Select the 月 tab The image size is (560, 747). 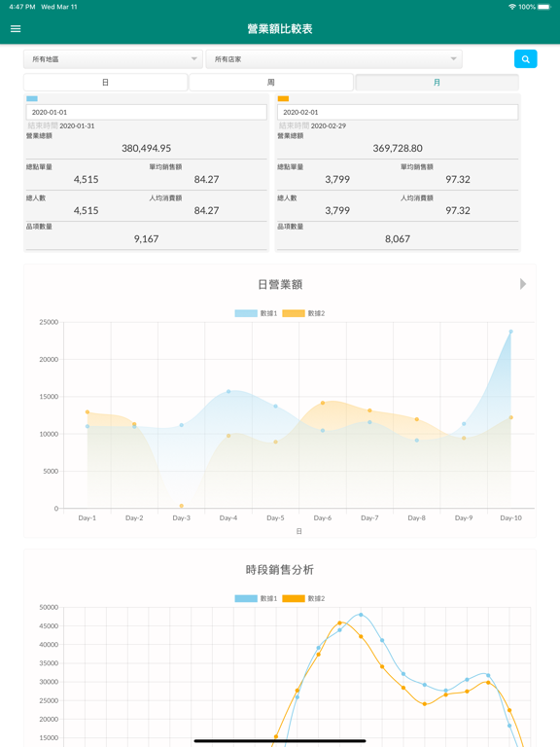pyautogui.click(x=437, y=83)
